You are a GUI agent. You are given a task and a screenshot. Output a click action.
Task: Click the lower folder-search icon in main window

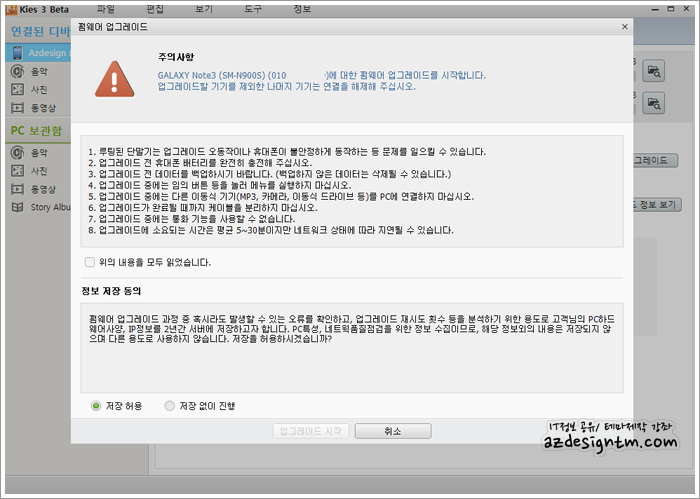pos(654,103)
